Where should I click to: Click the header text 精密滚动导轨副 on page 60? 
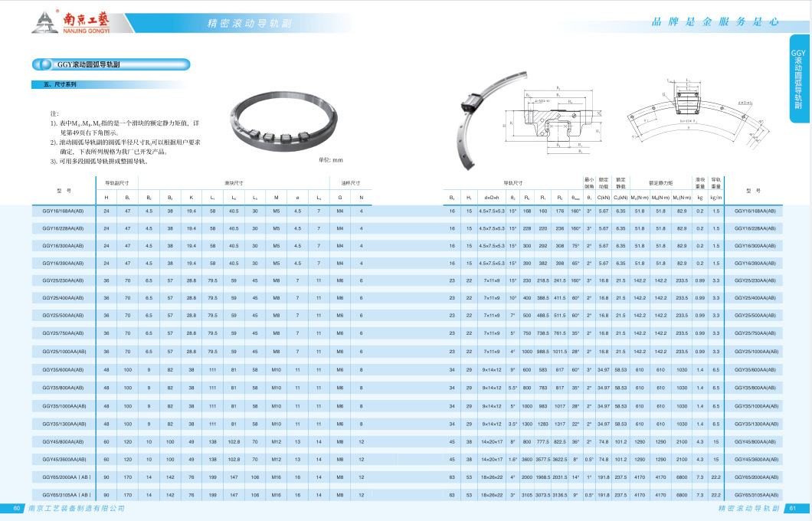pos(250,23)
